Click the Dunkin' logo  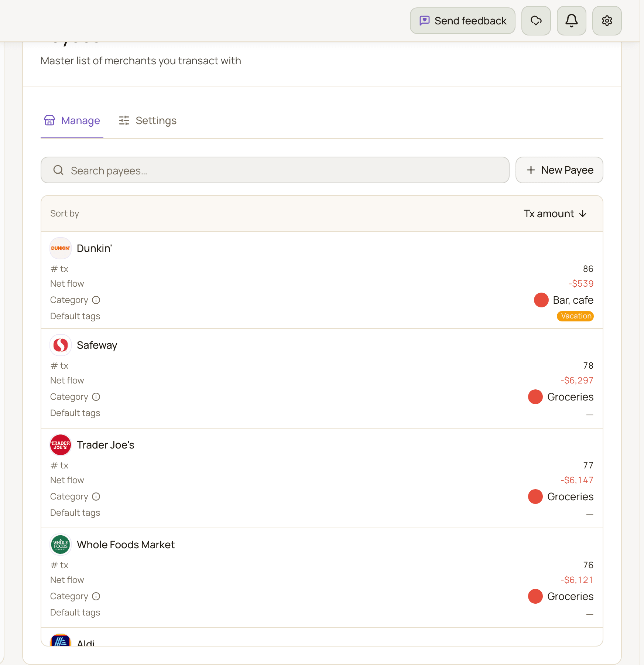tap(61, 248)
